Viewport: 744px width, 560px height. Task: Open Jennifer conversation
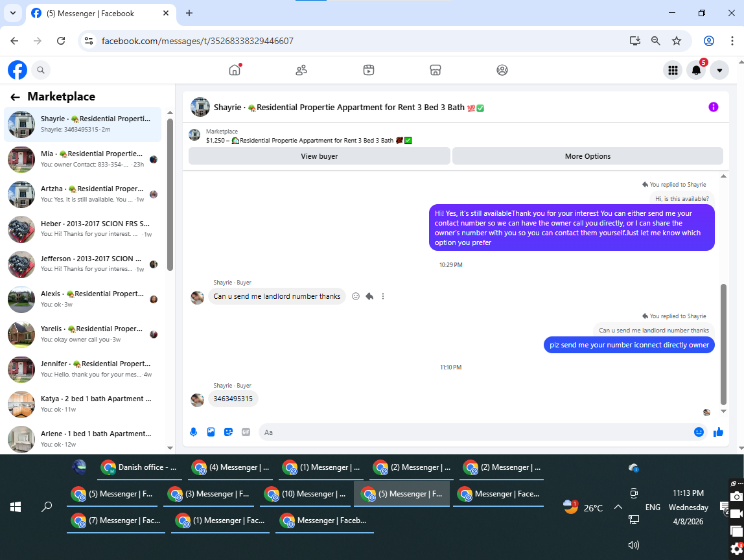pos(82,369)
